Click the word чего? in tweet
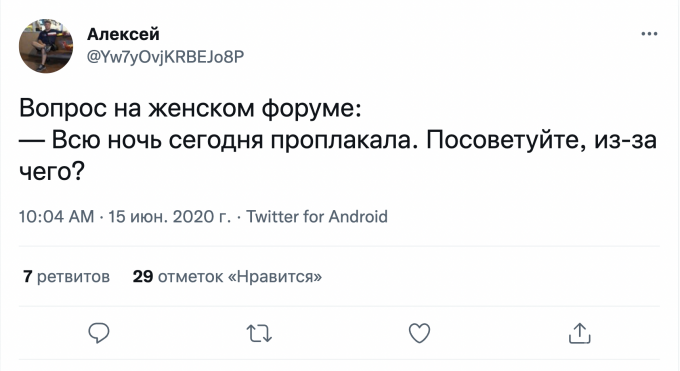Image resolution: width=680 pixels, height=371 pixels. (x=52, y=172)
